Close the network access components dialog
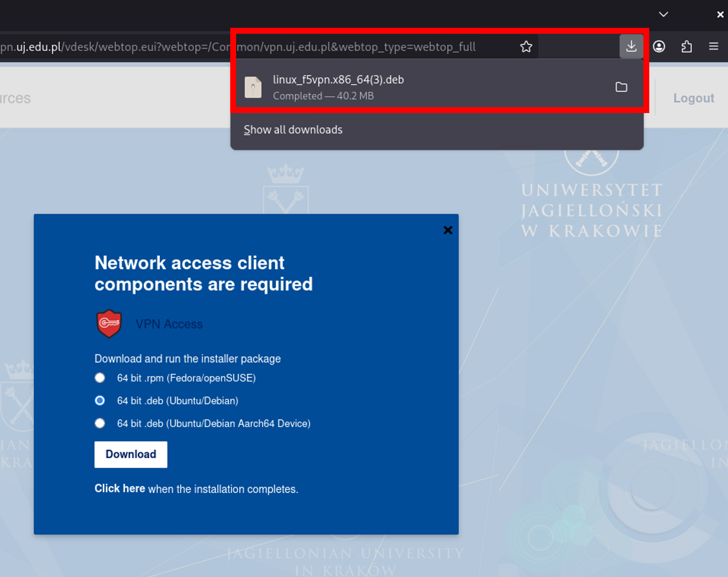The width and height of the screenshot is (728, 577). (448, 230)
